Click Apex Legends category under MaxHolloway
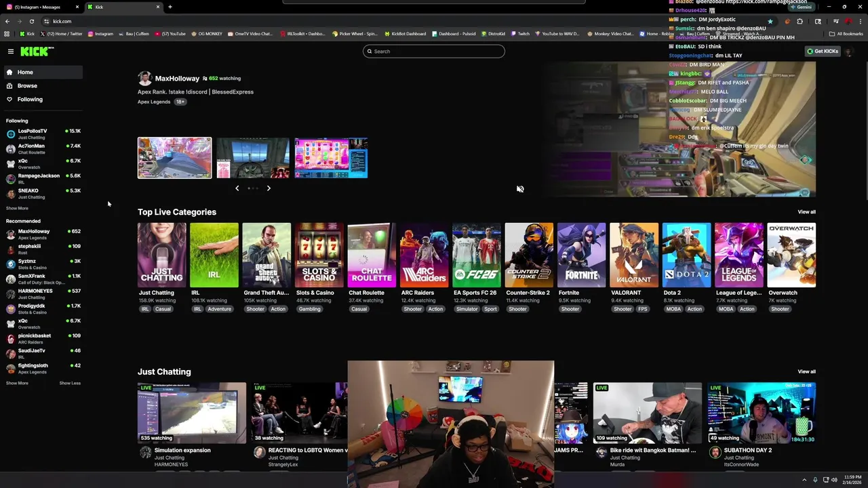 pos(154,102)
